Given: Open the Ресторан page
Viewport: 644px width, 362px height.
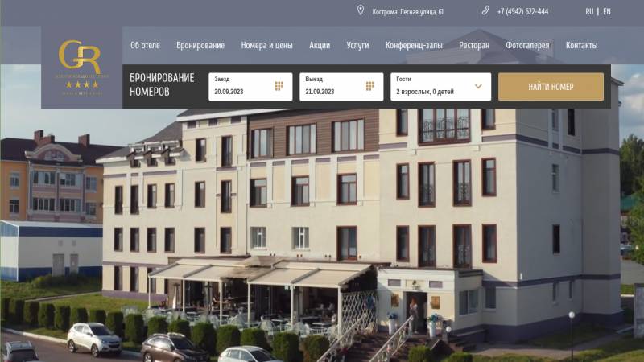Looking at the screenshot, I should tap(474, 46).
